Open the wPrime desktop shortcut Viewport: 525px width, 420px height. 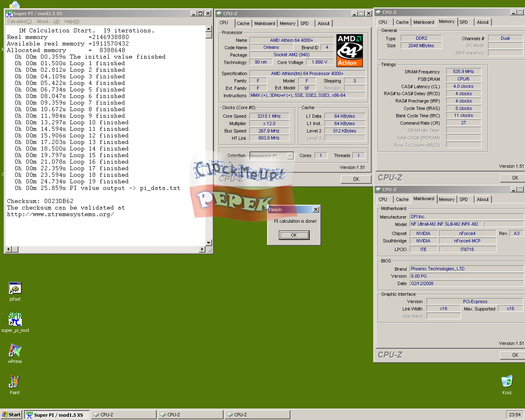[15, 351]
